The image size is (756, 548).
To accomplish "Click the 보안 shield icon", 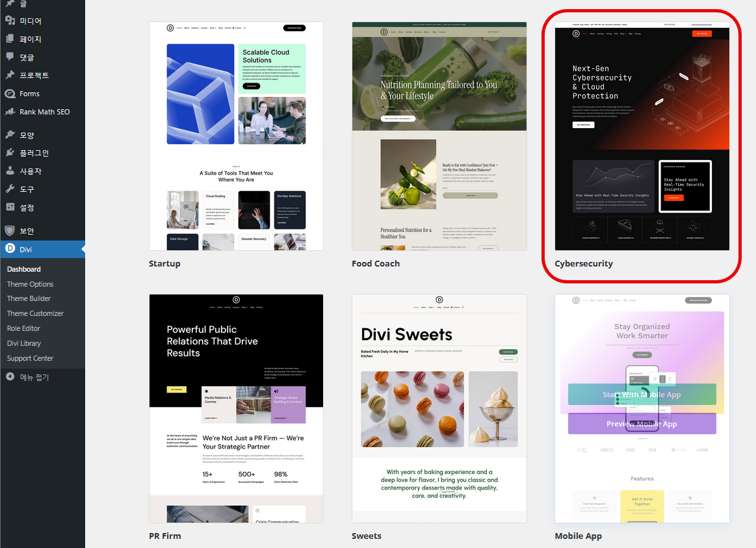I will [10, 230].
